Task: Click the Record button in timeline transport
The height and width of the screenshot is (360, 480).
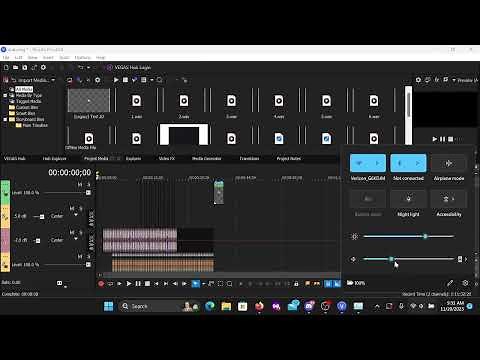Action: 101,284
